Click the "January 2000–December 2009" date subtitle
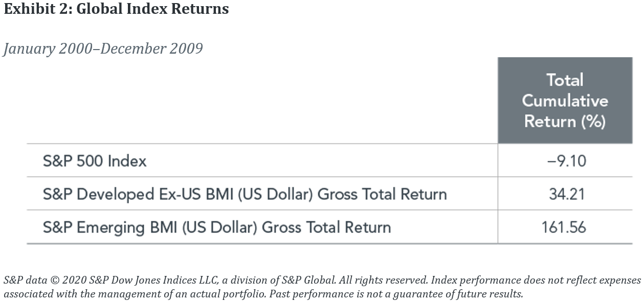This screenshot has width=644, height=302. coord(103,49)
